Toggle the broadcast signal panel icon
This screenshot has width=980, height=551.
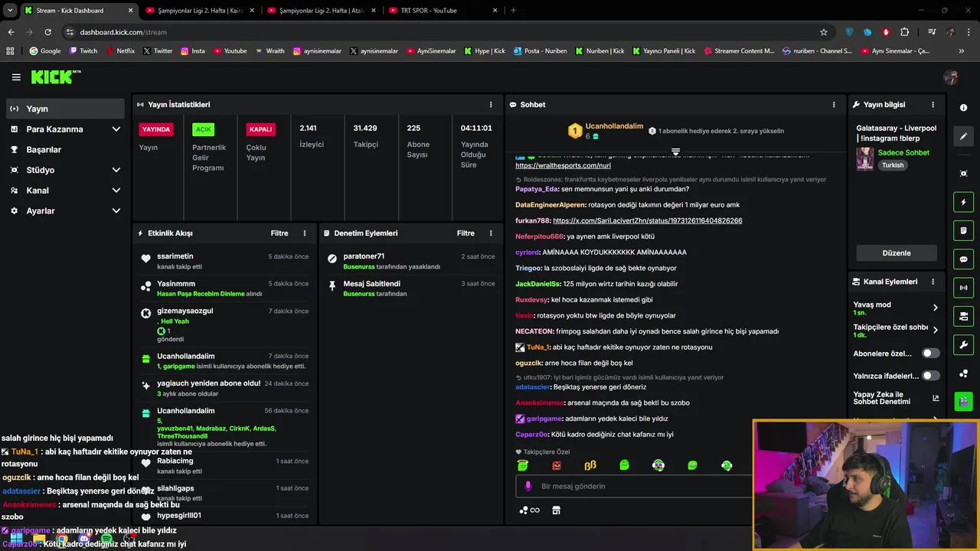(x=963, y=288)
